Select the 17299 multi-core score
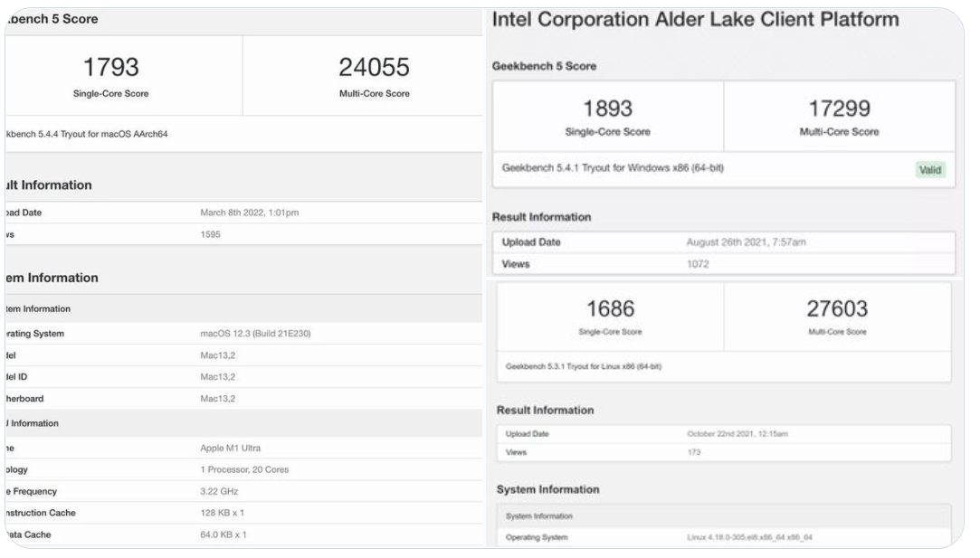Image resolution: width=980 pixels, height=558 pixels. coord(840,109)
